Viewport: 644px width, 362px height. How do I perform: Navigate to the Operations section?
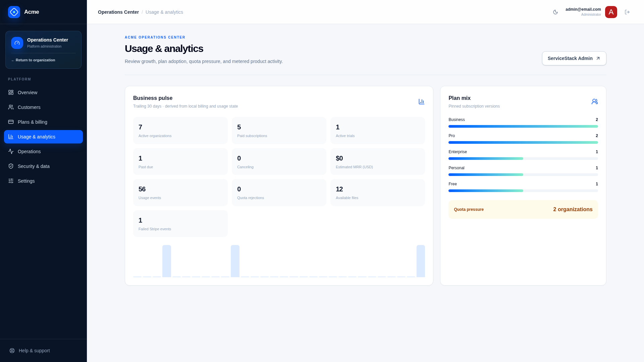click(43, 152)
